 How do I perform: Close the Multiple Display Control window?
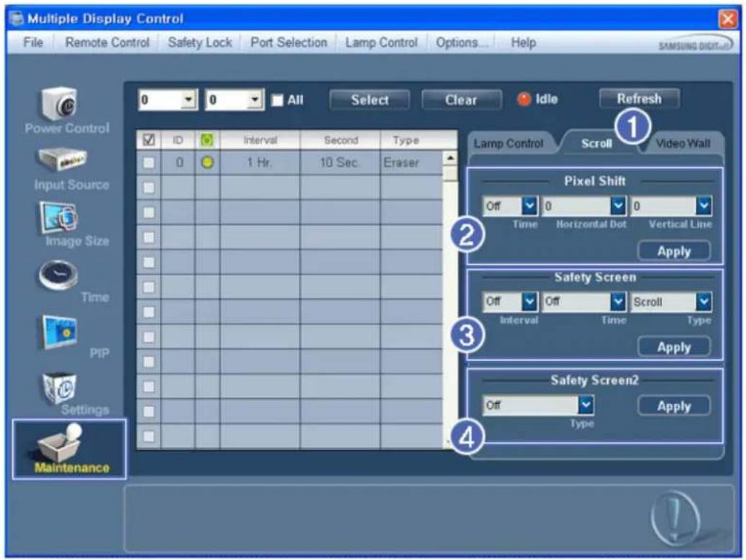click(x=728, y=19)
